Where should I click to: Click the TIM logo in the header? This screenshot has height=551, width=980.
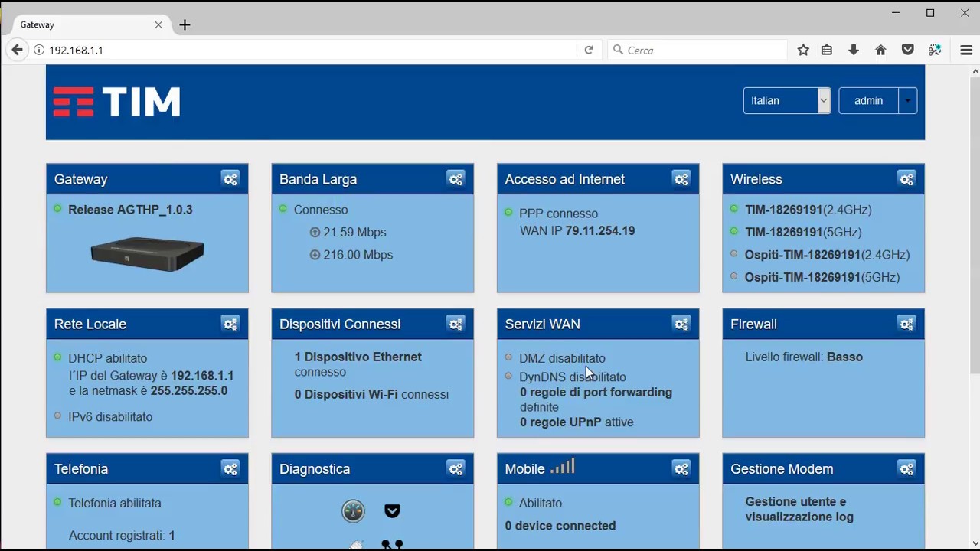tap(116, 102)
